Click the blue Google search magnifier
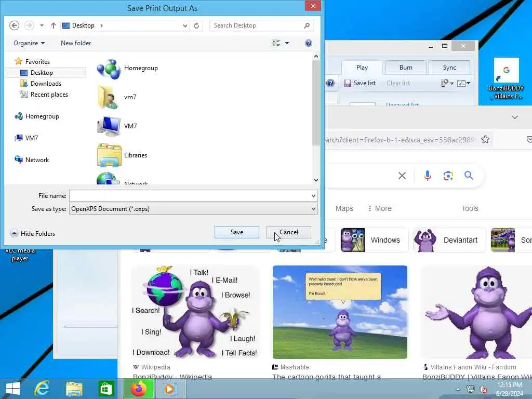The height and width of the screenshot is (399, 532). pyautogui.click(x=469, y=176)
